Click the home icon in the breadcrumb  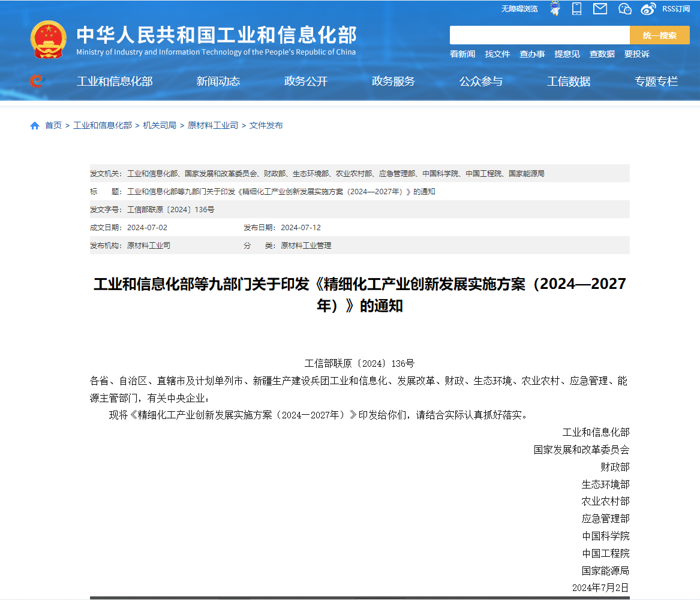tap(35, 125)
